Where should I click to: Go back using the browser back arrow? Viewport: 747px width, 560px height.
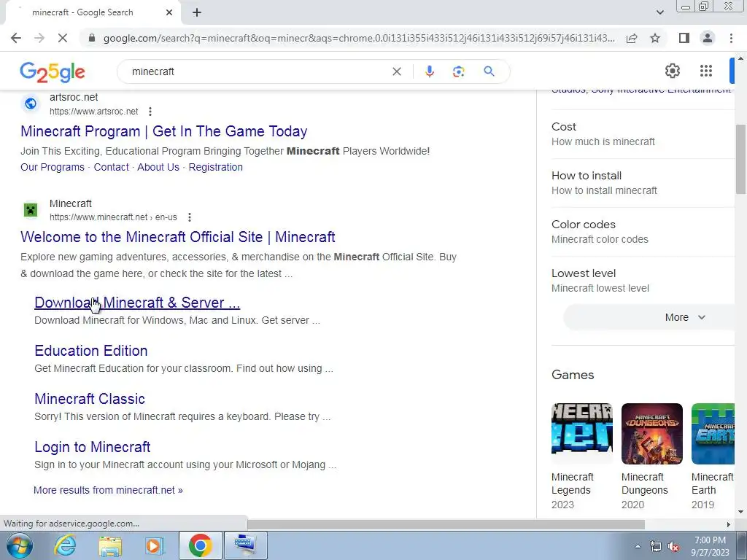click(x=16, y=38)
